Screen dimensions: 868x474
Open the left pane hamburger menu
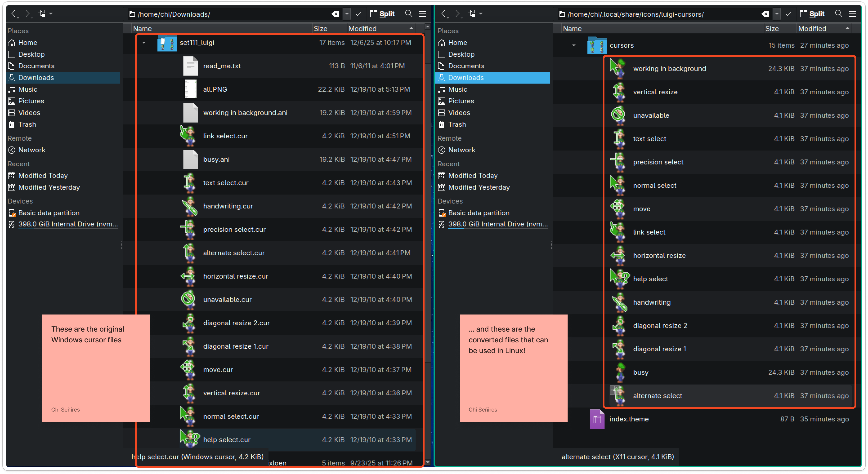423,14
